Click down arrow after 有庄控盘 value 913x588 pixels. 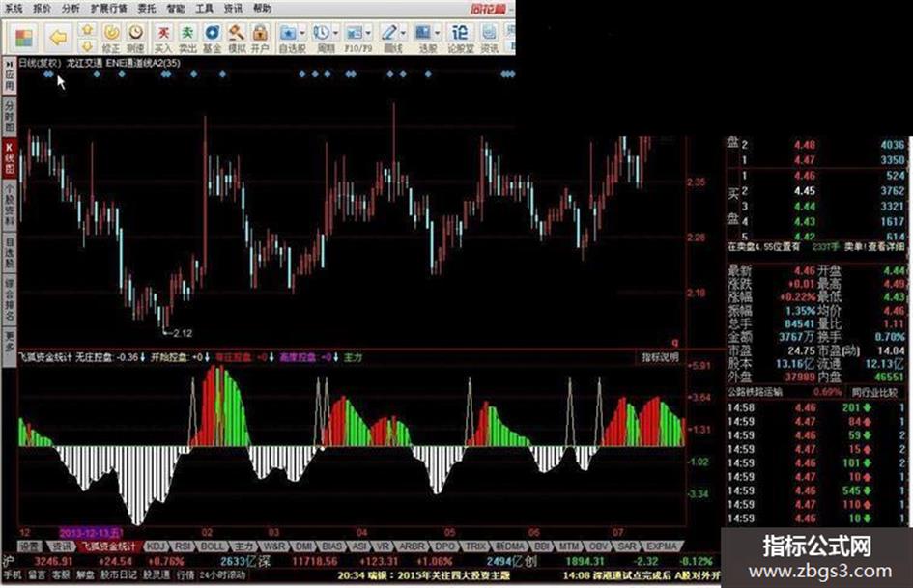click(x=271, y=357)
